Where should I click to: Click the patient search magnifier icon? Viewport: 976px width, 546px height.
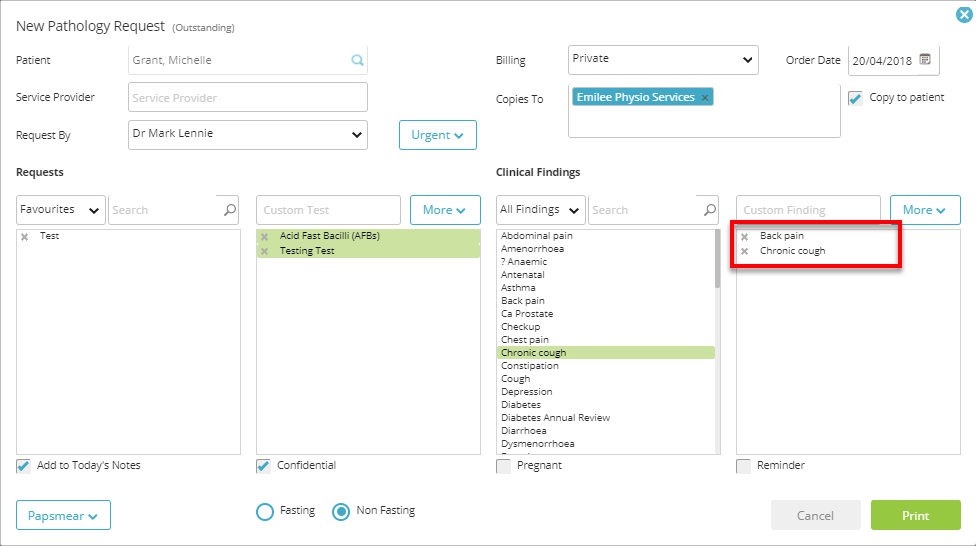[x=357, y=60]
